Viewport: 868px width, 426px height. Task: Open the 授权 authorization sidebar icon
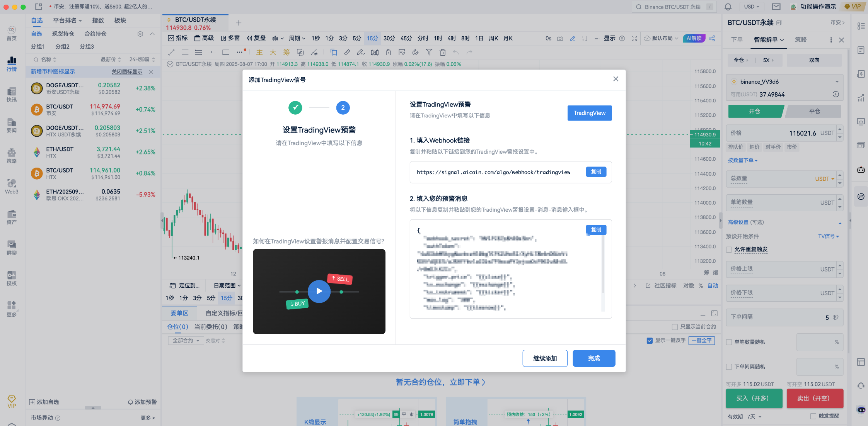[12, 278]
